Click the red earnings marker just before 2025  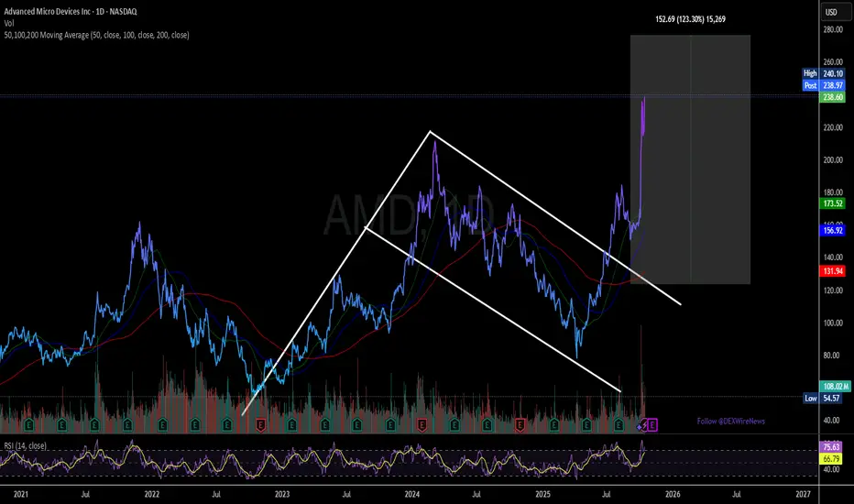(x=520, y=425)
